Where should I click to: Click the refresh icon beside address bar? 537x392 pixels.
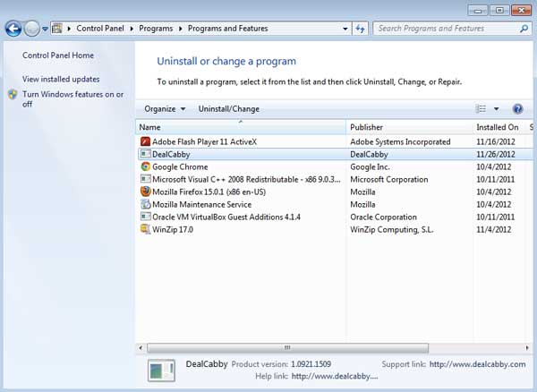[360, 29]
